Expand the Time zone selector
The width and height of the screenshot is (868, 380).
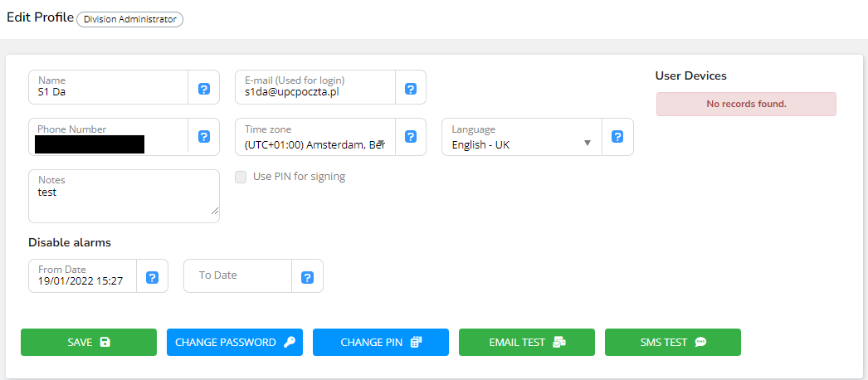(315, 144)
